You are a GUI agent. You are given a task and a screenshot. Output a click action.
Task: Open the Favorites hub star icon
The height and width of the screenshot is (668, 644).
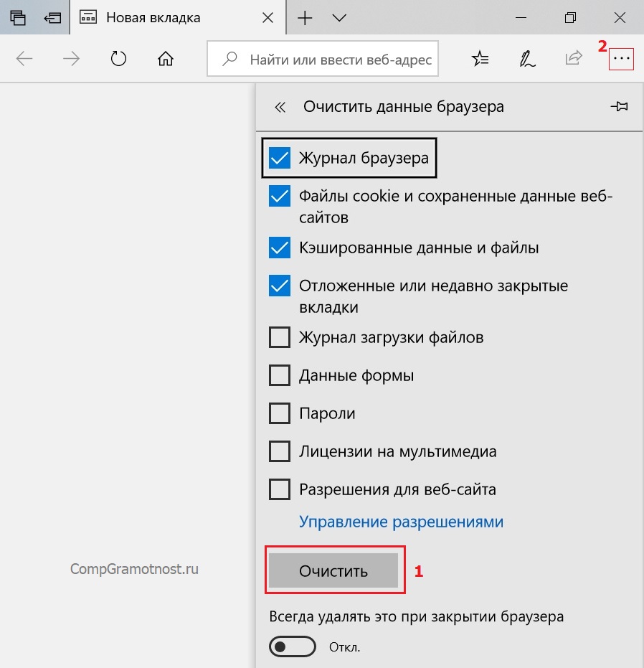(x=480, y=59)
